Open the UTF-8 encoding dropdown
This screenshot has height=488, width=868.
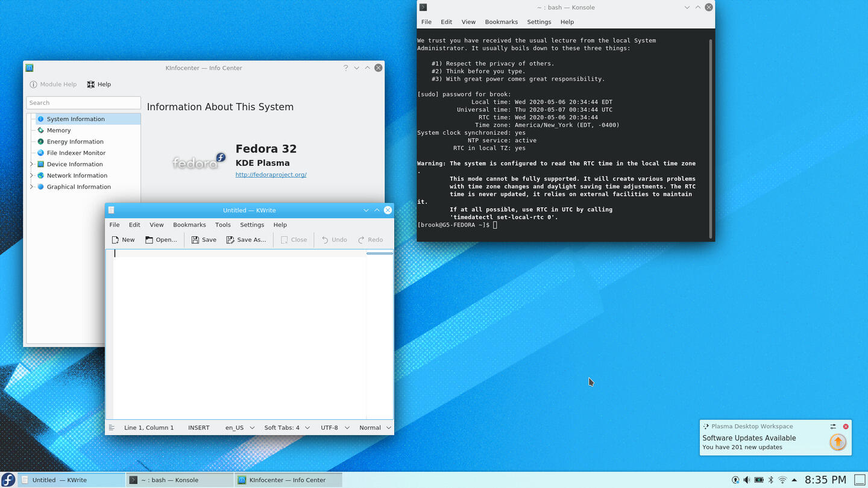pyautogui.click(x=335, y=428)
